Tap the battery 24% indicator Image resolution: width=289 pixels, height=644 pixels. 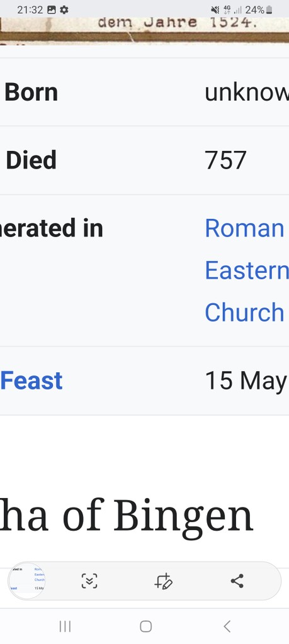pos(259,9)
